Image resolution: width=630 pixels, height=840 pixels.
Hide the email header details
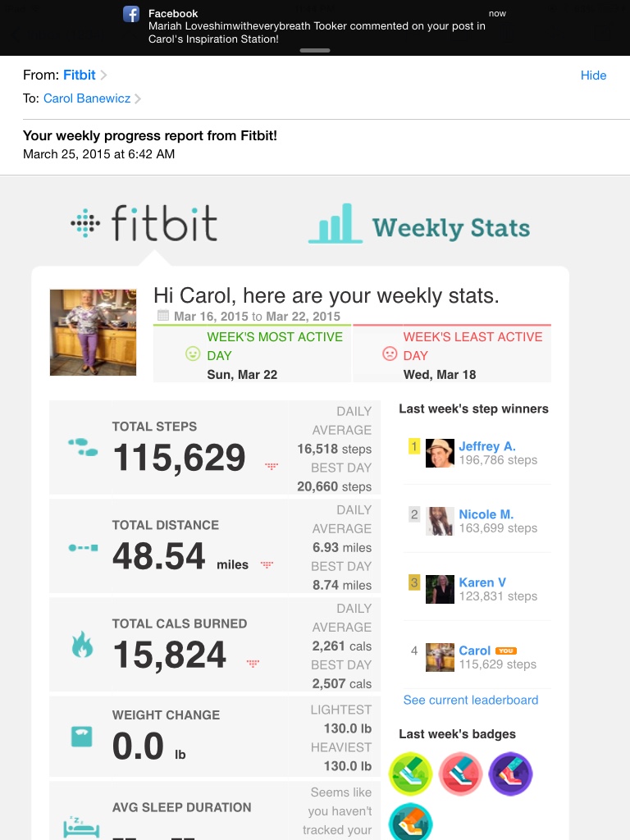tap(593, 75)
